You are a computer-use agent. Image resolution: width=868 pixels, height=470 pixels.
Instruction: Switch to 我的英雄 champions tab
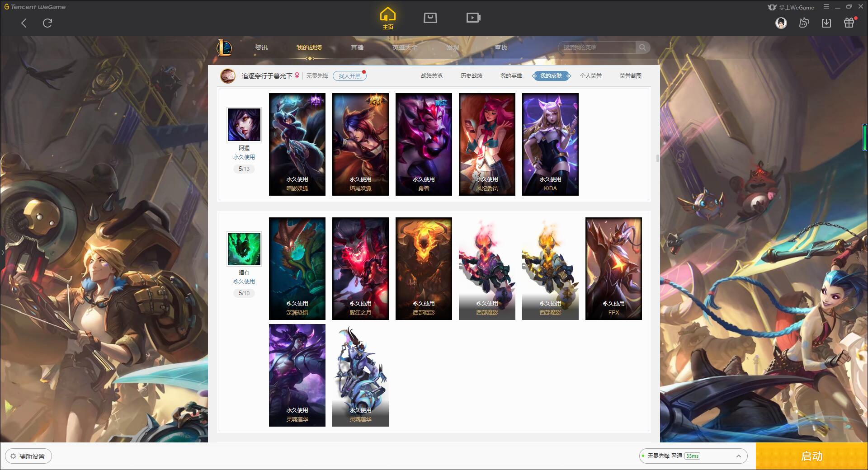pyautogui.click(x=511, y=76)
